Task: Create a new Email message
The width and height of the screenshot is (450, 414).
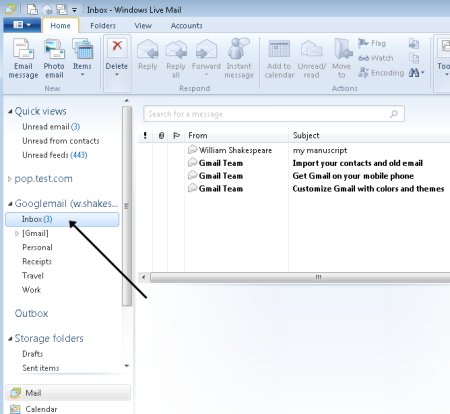Action: click(x=23, y=58)
